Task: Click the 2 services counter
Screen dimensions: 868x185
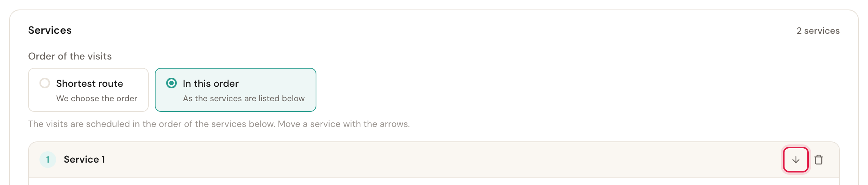Action: [x=818, y=31]
